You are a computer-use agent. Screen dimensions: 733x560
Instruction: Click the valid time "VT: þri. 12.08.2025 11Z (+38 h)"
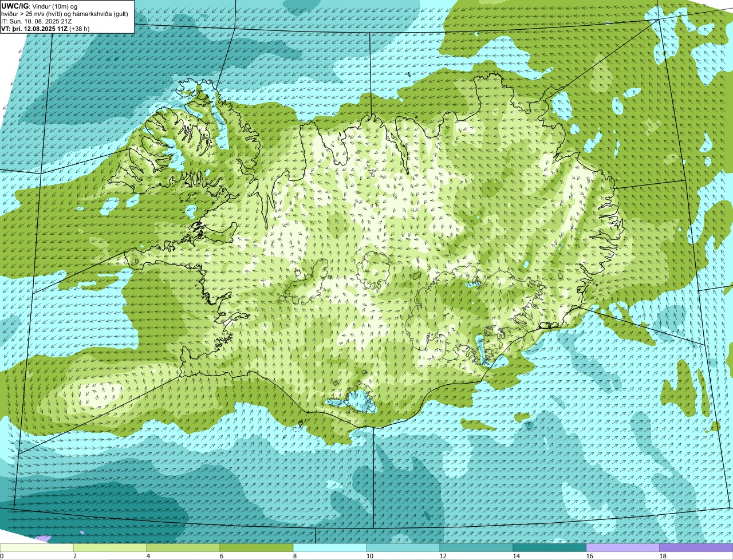tap(46, 28)
